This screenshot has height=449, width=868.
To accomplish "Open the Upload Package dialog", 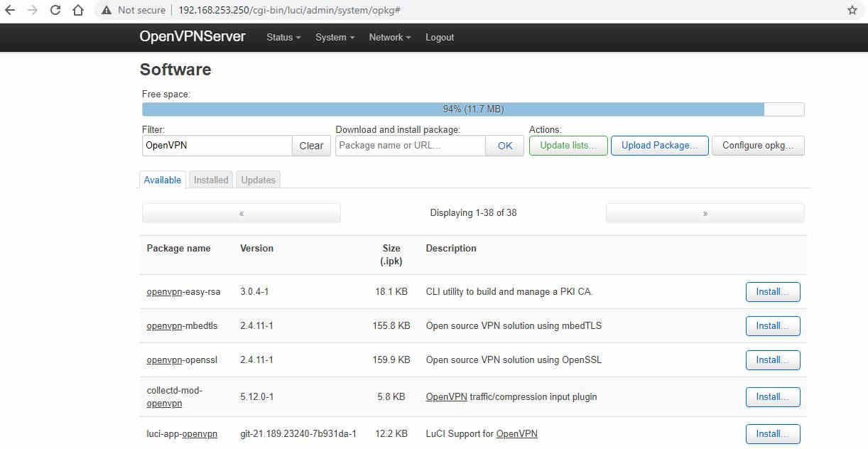I will tap(660, 146).
